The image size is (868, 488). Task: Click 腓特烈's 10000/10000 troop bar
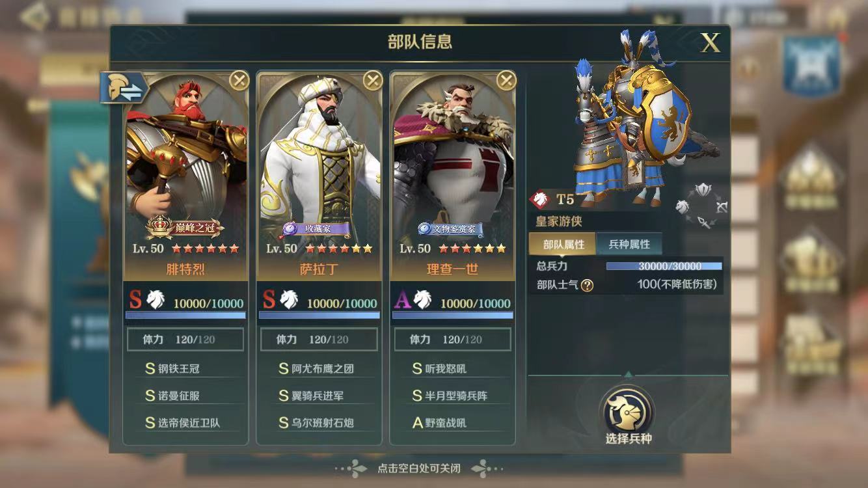click(185, 315)
